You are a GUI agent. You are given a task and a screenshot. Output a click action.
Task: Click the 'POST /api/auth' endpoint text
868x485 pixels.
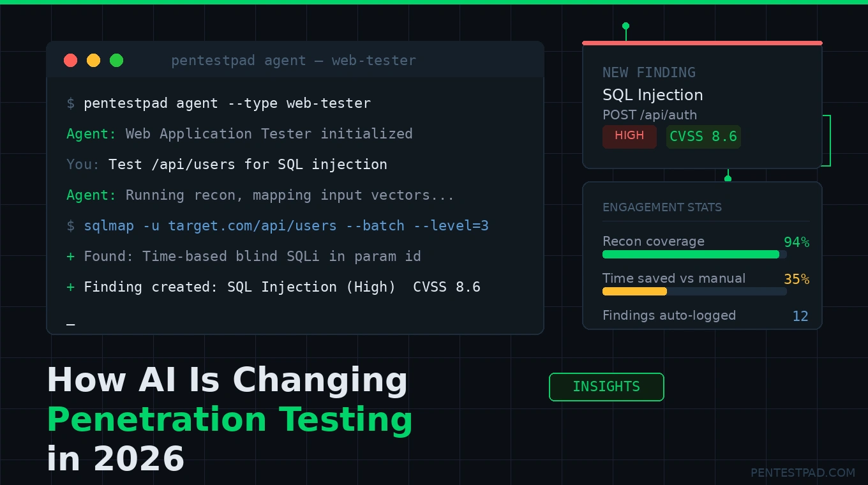(650, 116)
